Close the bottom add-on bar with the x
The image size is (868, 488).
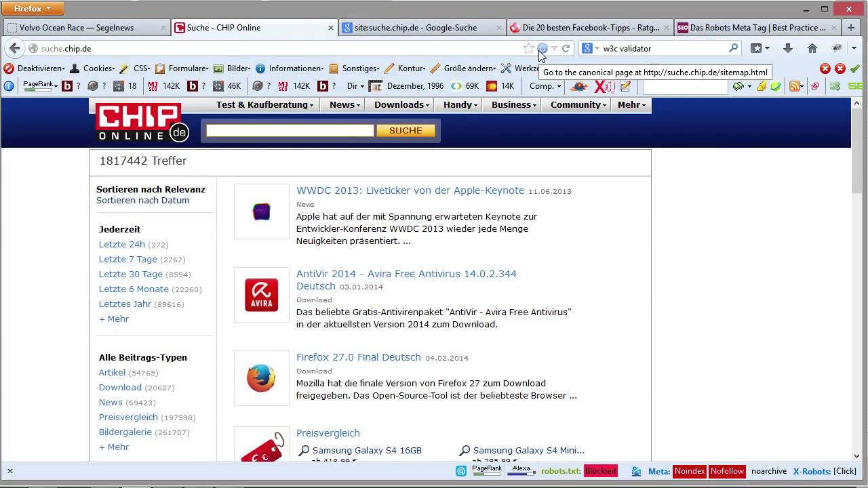click(9, 471)
